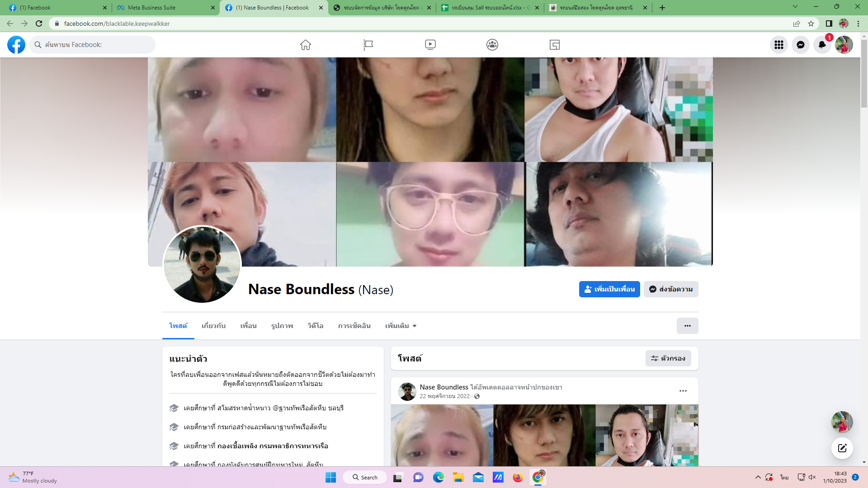Image resolution: width=868 pixels, height=488 pixels.
Task: Open the Watch video icon
Action: point(430,45)
